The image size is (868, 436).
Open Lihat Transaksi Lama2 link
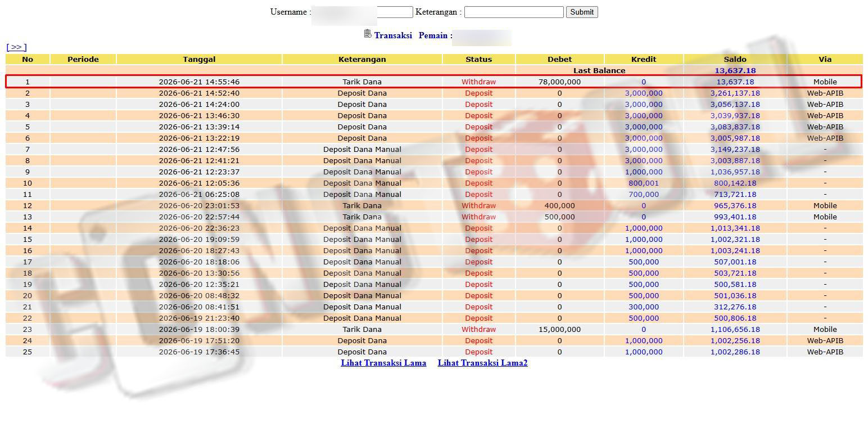point(482,363)
